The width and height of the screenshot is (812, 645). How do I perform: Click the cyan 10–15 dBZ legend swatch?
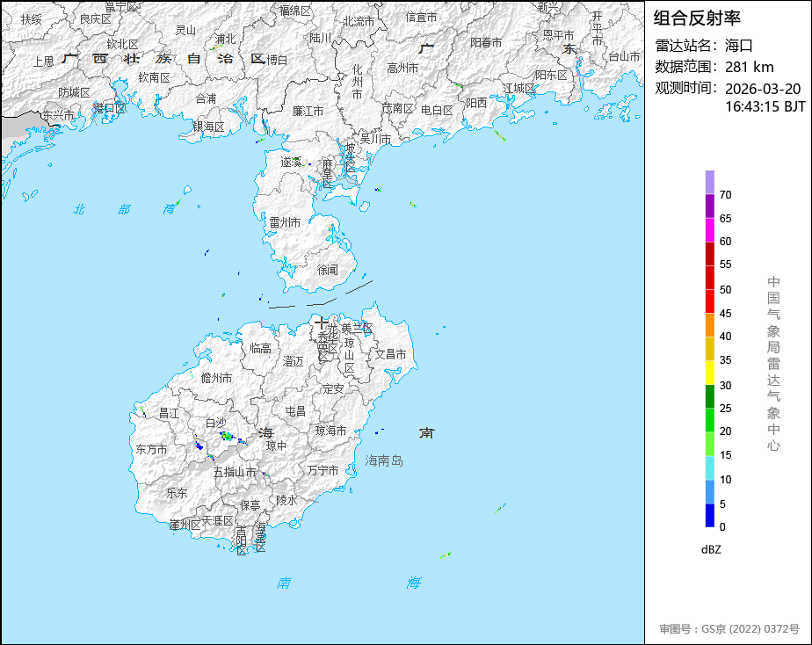pyautogui.click(x=709, y=468)
